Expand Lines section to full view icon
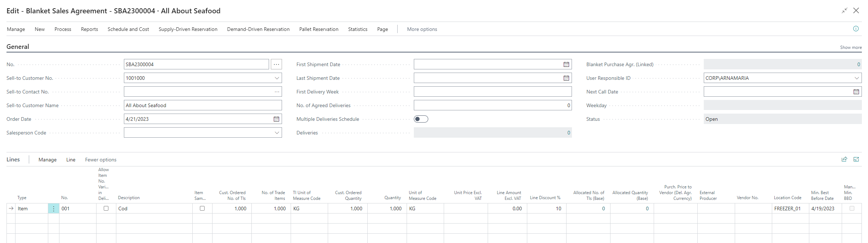Image resolution: width=868 pixels, height=243 pixels. click(x=856, y=159)
